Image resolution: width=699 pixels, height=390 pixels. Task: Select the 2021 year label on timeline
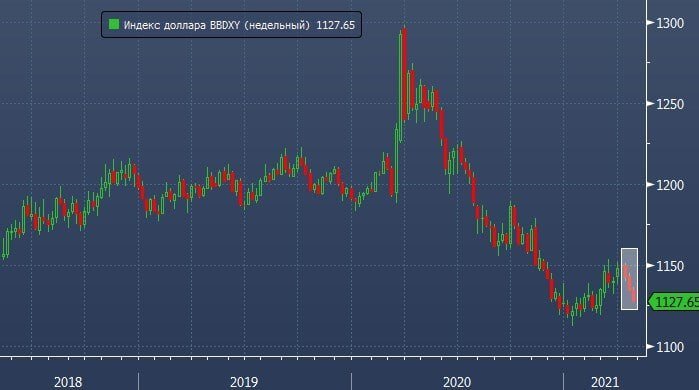click(x=605, y=382)
